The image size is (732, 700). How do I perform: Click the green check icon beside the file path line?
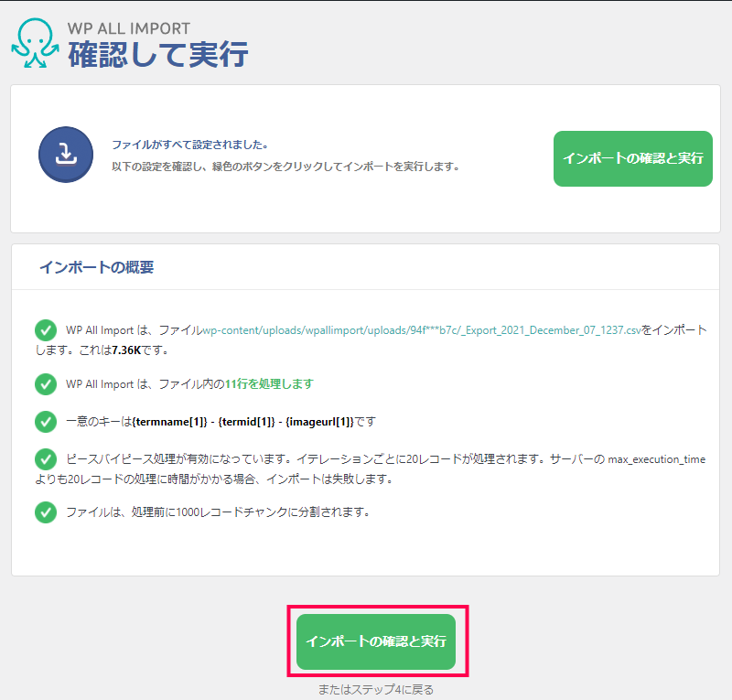coord(46,330)
